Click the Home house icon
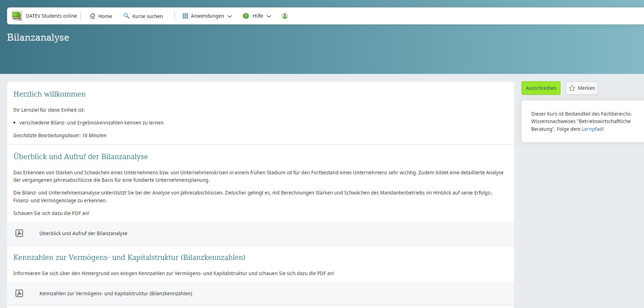This screenshot has height=308, width=644. click(92, 16)
